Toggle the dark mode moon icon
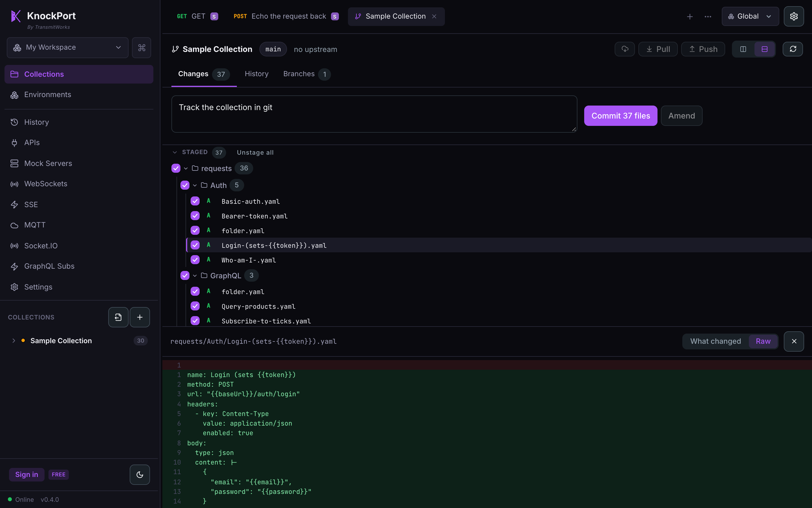This screenshot has height=508, width=812. tap(140, 474)
